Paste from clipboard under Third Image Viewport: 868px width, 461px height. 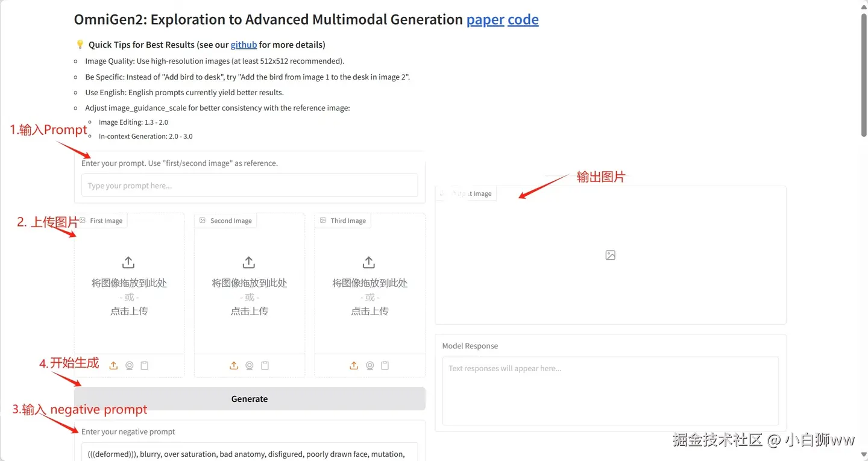385,366
